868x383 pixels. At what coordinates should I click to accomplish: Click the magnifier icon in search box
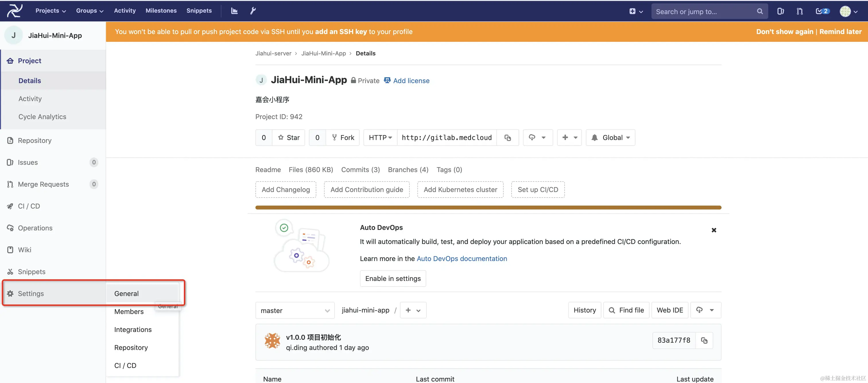759,11
